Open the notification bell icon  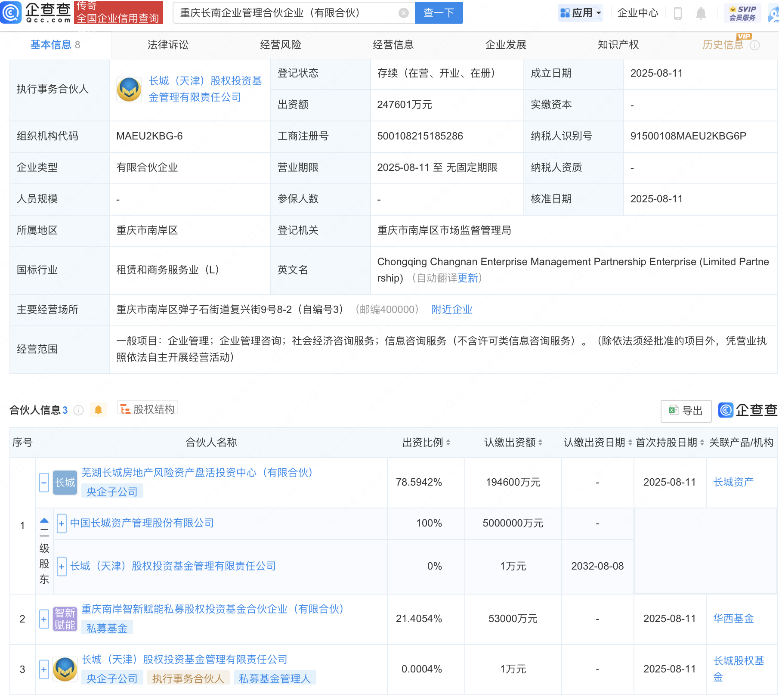(701, 13)
